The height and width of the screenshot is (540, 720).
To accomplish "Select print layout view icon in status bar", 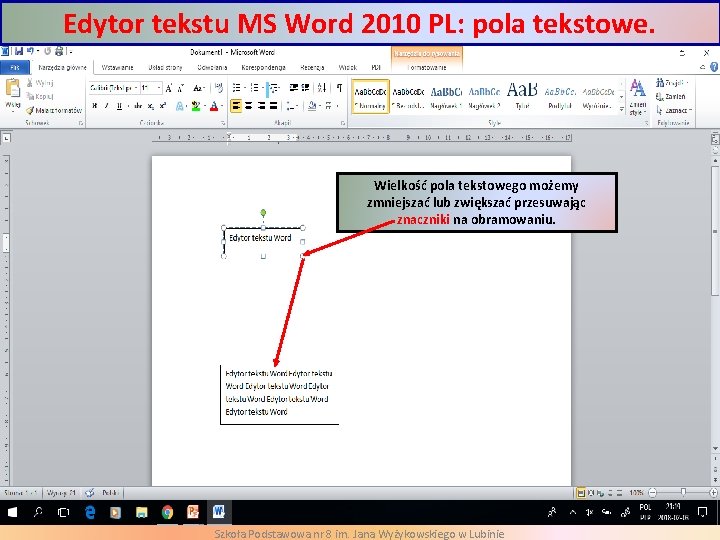I will click(x=580, y=493).
